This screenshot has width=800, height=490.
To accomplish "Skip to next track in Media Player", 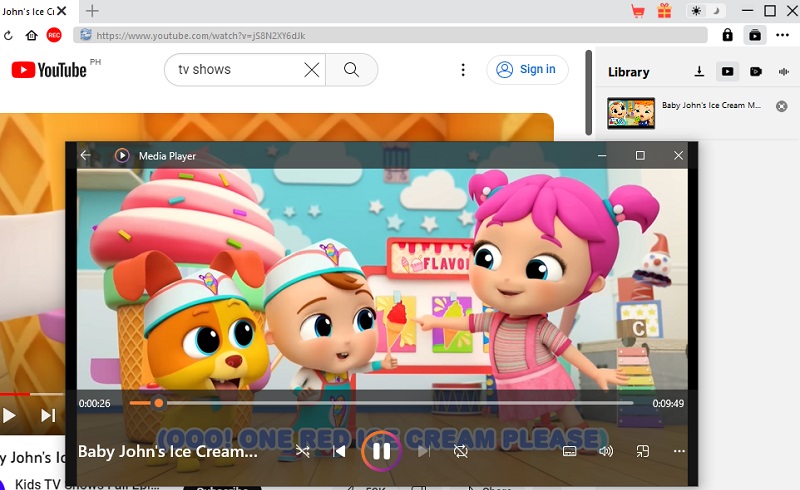I will (424, 451).
